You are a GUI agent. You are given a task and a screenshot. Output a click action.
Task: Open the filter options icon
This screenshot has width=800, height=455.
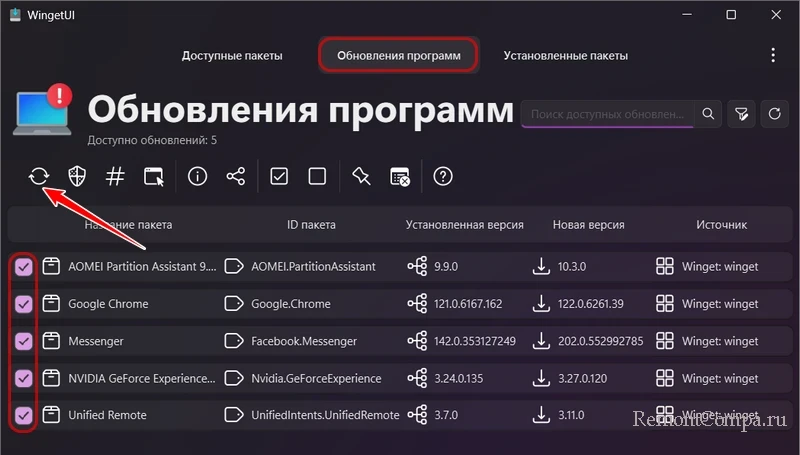tap(741, 114)
